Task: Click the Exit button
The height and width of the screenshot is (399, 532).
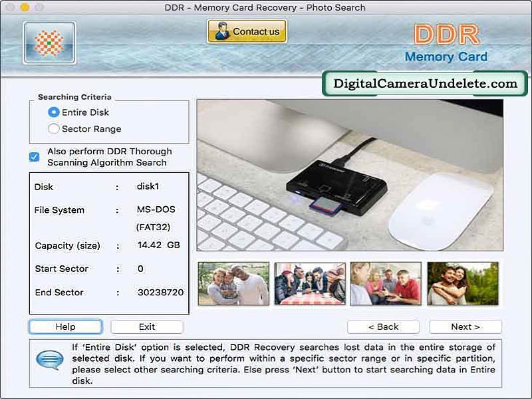Action: click(147, 327)
